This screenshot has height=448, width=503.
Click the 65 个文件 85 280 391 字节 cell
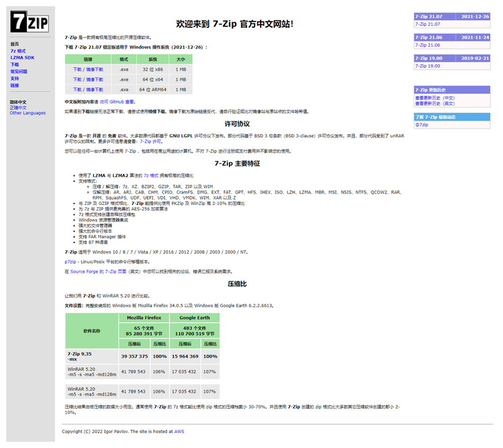point(144,331)
